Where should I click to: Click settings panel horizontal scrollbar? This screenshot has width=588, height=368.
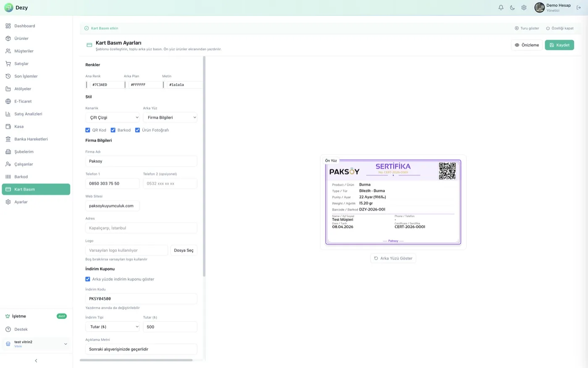(x=136, y=360)
